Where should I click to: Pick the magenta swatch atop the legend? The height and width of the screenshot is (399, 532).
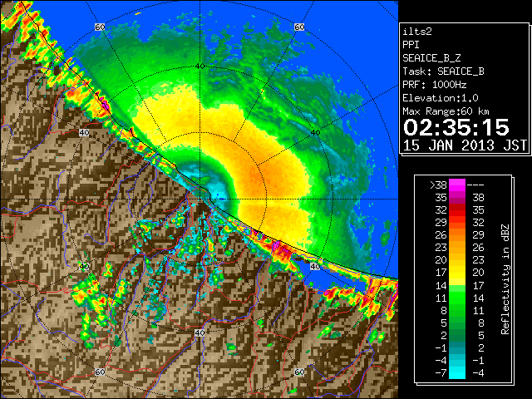(457, 185)
